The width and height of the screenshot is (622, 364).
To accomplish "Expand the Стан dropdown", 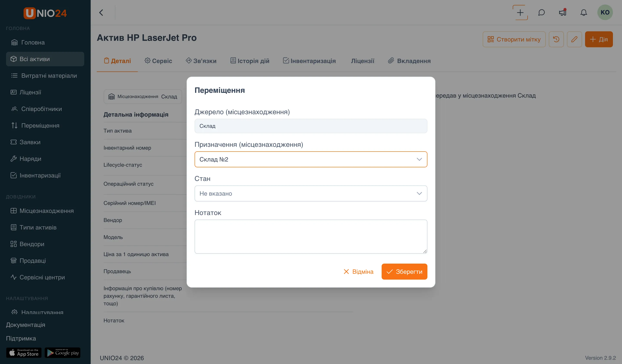I will click(311, 193).
